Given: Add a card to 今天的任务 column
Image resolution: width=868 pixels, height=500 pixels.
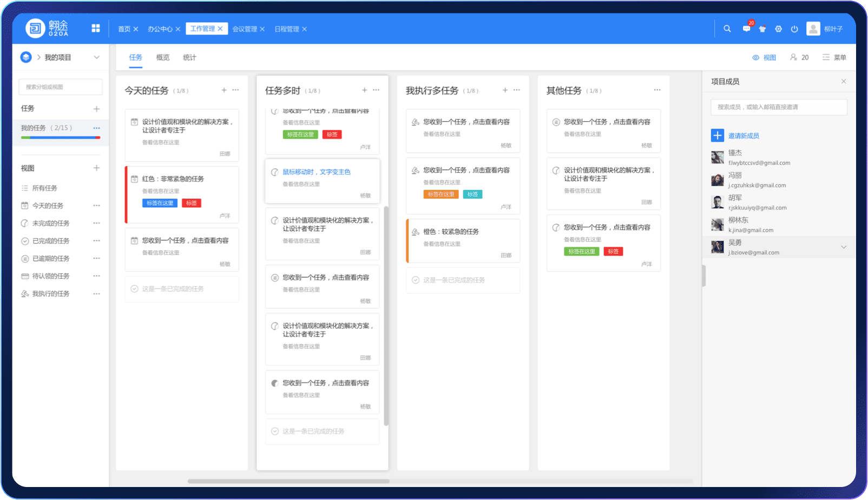Looking at the screenshot, I should click(224, 90).
